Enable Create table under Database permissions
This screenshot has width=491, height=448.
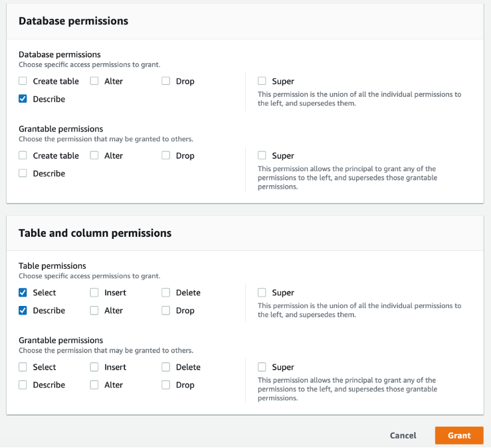tap(23, 82)
